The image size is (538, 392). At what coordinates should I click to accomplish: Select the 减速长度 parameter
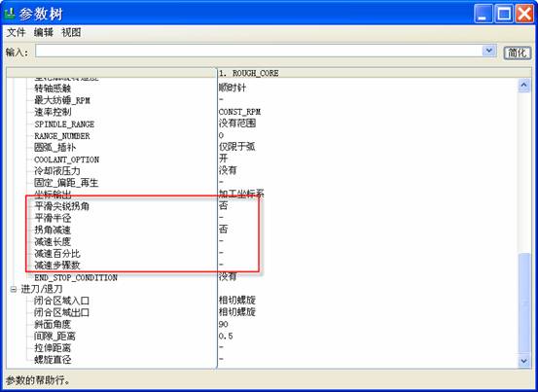point(53,242)
